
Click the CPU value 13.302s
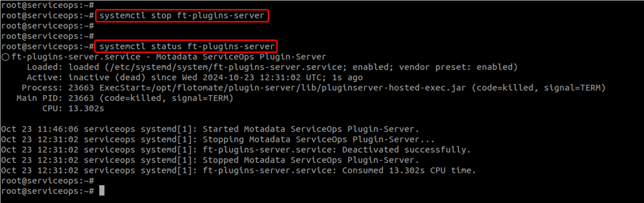click(84, 108)
